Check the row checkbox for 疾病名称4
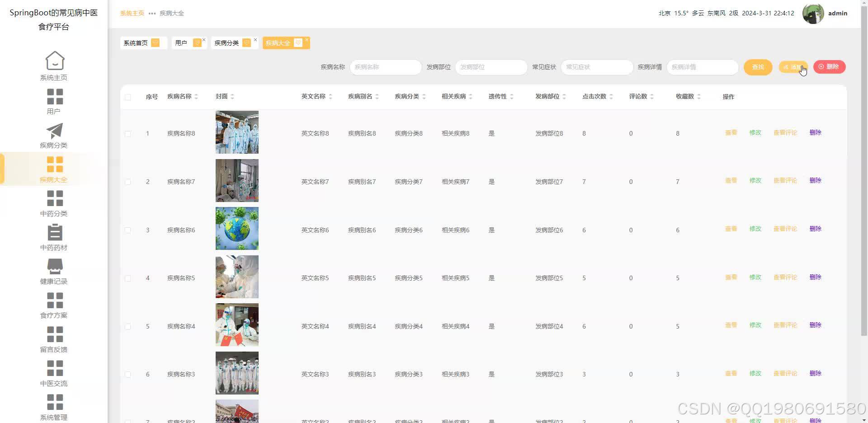 pos(128,326)
